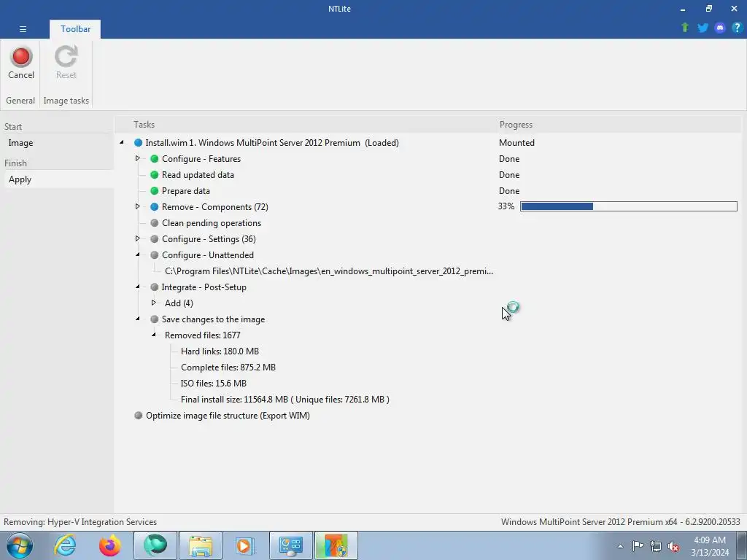Screen dimensions: 747x560
Task: Click the red Cancel button
Action: point(21,63)
